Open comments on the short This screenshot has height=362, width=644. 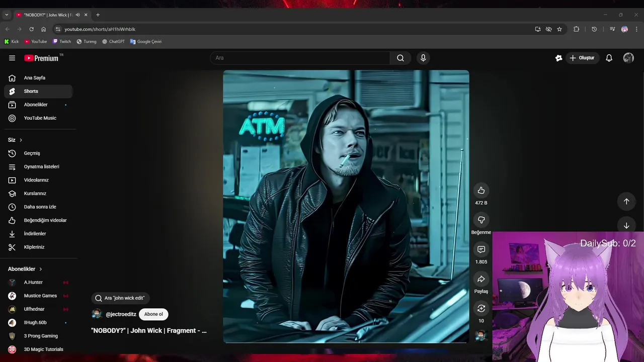tap(481, 249)
